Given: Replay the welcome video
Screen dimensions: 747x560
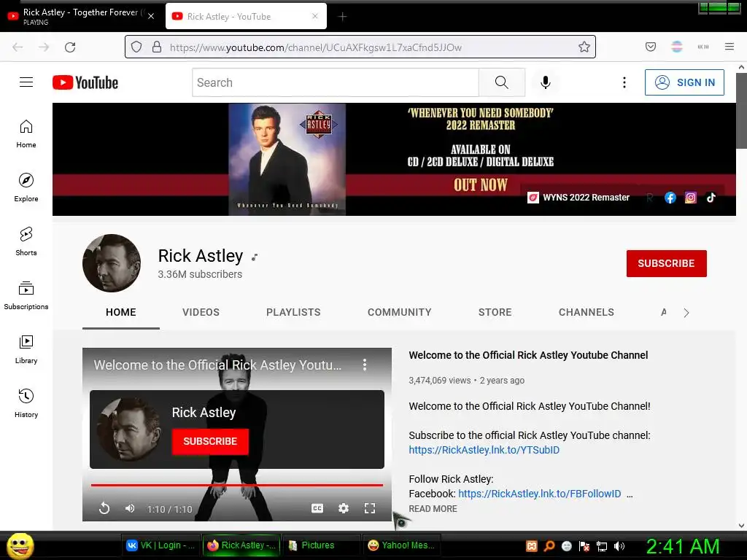Looking at the screenshot, I should pos(104,508).
